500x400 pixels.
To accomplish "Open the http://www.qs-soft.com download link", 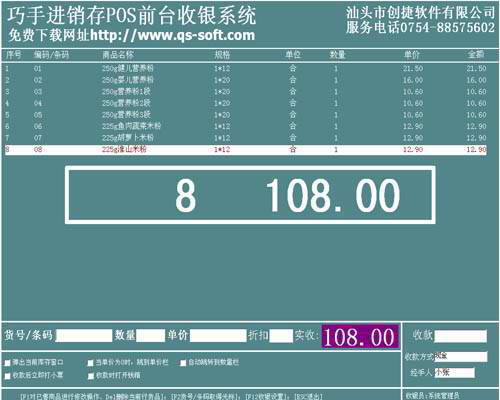I will [x=172, y=35].
